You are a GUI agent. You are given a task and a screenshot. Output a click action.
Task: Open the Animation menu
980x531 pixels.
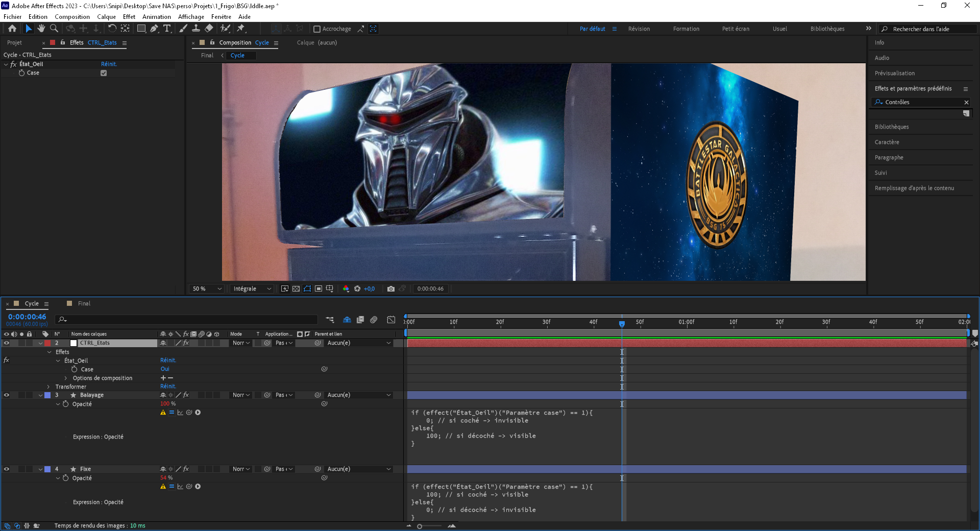point(157,17)
